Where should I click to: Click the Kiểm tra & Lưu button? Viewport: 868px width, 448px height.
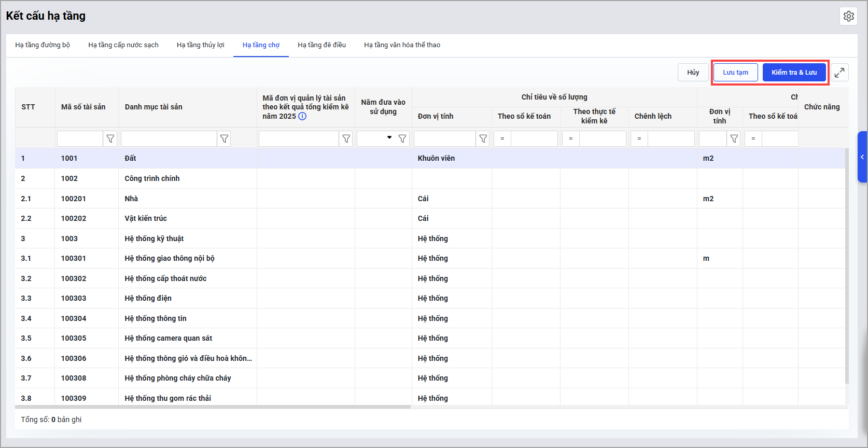point(793,73)
